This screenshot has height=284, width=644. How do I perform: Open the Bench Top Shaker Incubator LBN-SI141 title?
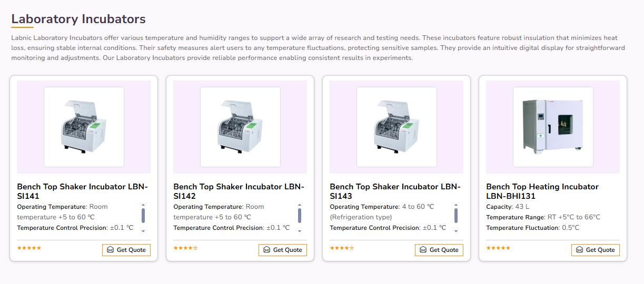coord(83,191)
